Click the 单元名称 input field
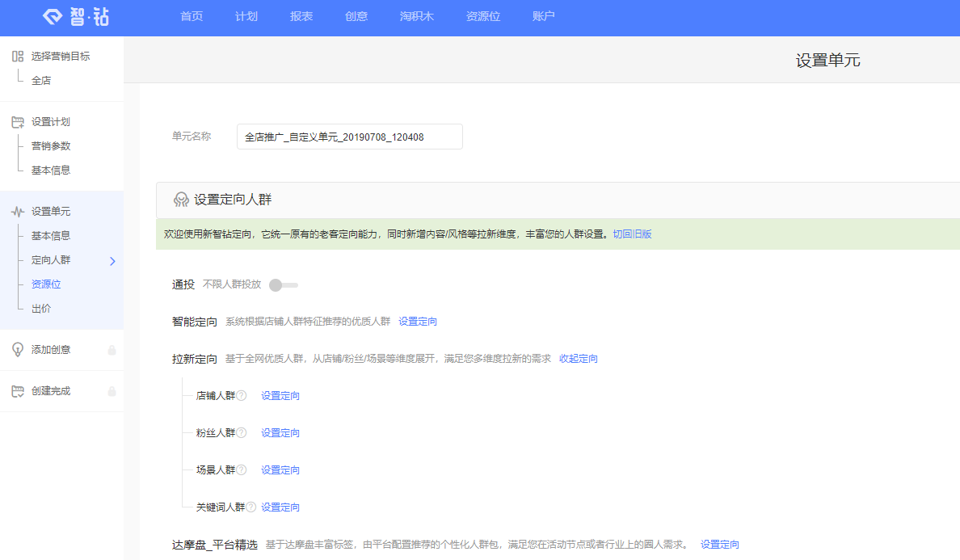Image resolution: width=960 pixels, height=560 pixels. (350, 137)
